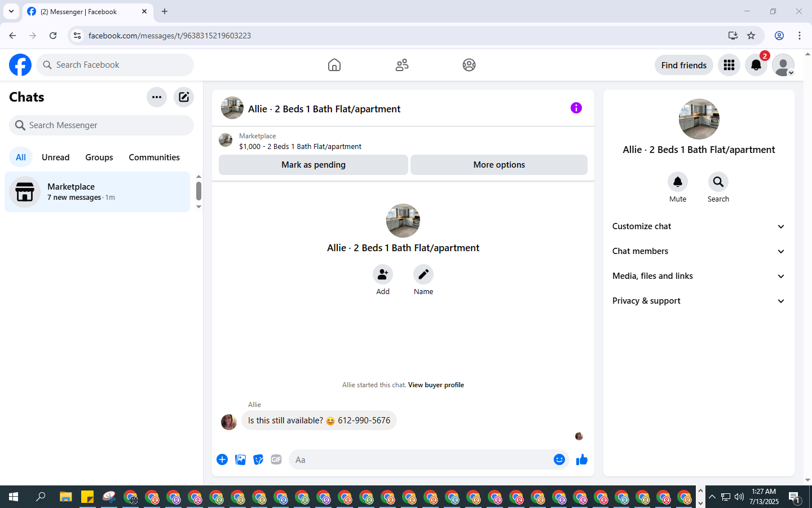Screen dimensions: 812x508
Task: Click the install app icon in address bar
Action: coord(733,36)
